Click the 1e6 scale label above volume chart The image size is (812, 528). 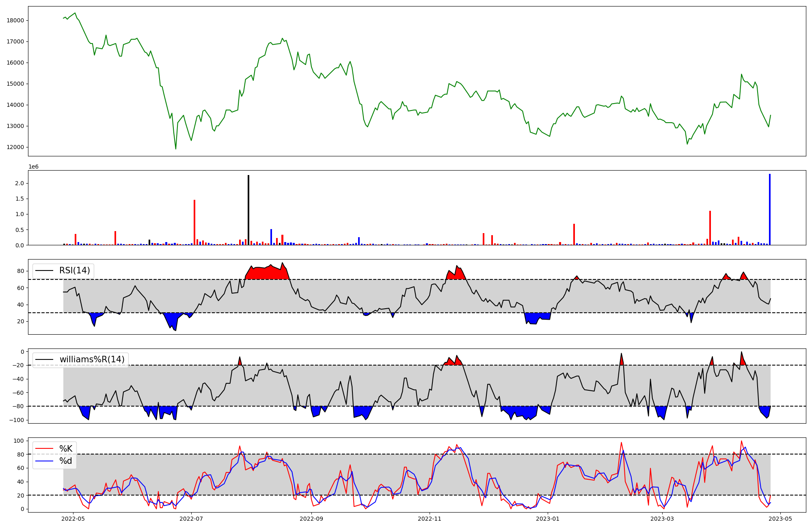pyautogui.click(x=33, y=167)
